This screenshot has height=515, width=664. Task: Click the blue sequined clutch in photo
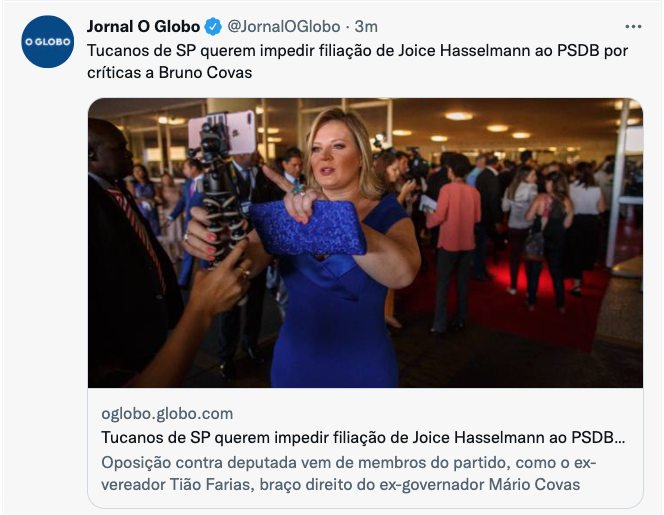pos(308,228)
